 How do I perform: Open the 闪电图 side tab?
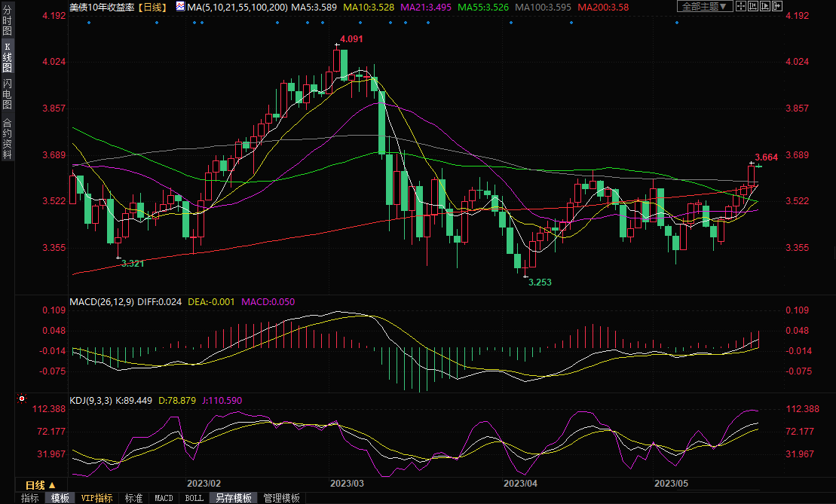coord(7,93)
